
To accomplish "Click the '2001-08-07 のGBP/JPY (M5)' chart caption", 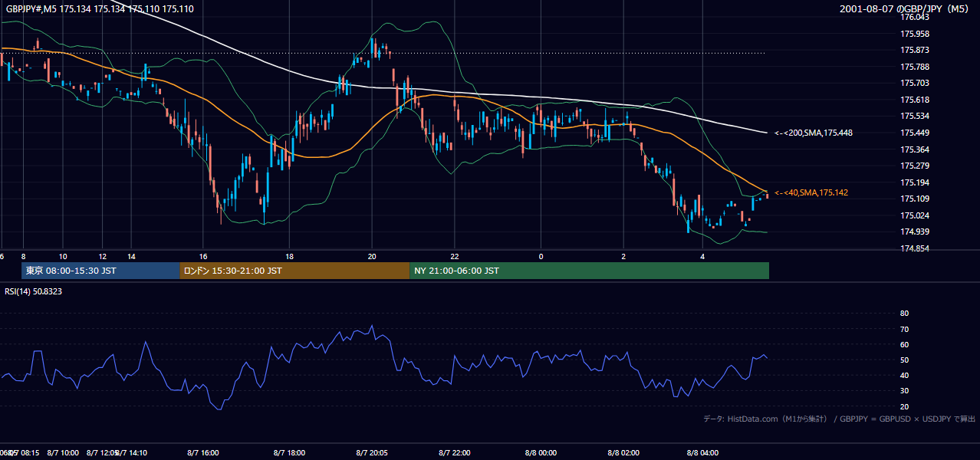I will click(x=906, y=9).
